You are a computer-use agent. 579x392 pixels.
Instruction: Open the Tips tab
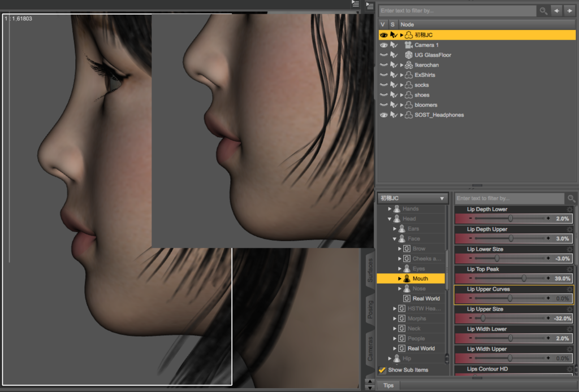[x=388, y=385]
